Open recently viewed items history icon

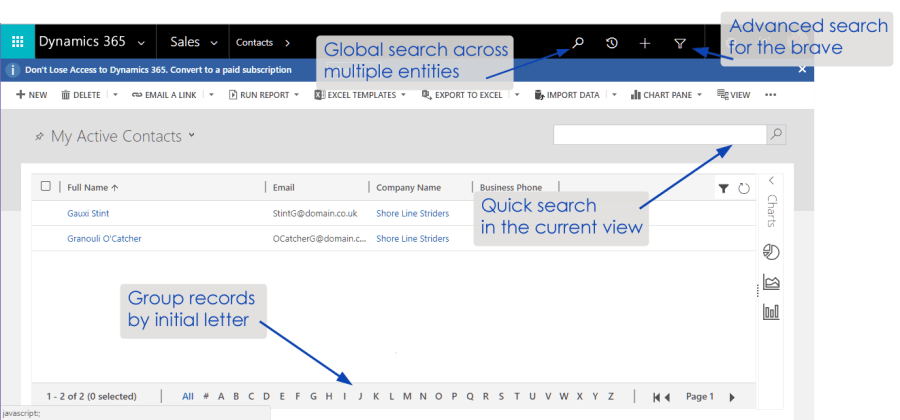pyautogui.click(x=612, y=42)
